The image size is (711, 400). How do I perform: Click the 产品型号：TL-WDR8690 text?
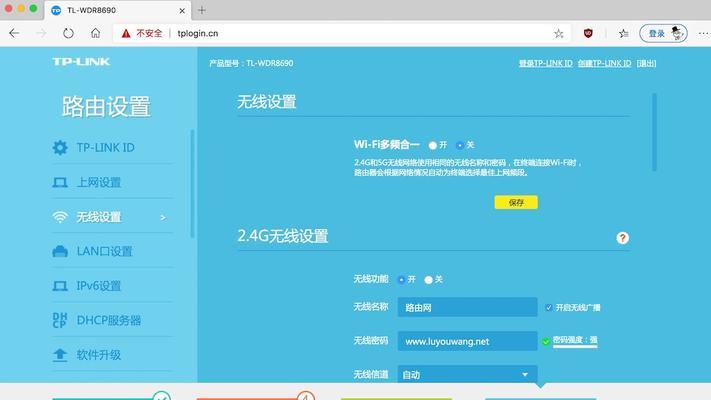tap(251, 63)
